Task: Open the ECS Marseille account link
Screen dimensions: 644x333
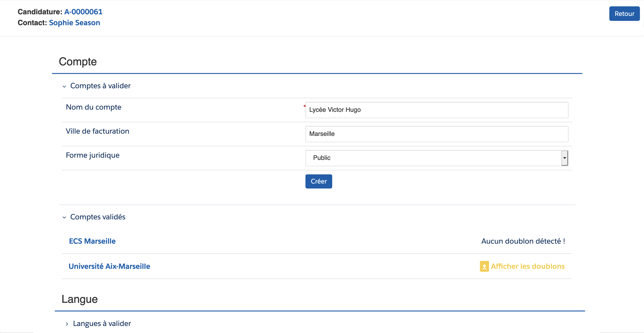Action: click(92, 241)
